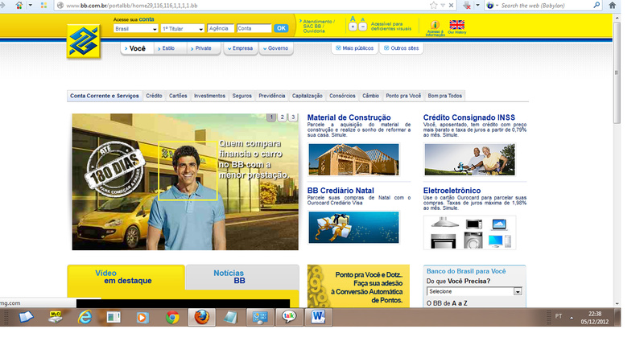Click Acessível para deficientes visuais link
Viewport: 644px width, 362px height.
390,27
